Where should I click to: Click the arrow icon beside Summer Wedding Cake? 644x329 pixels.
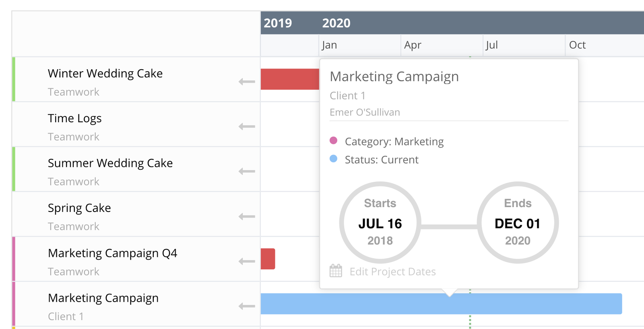tap(247, 171)
